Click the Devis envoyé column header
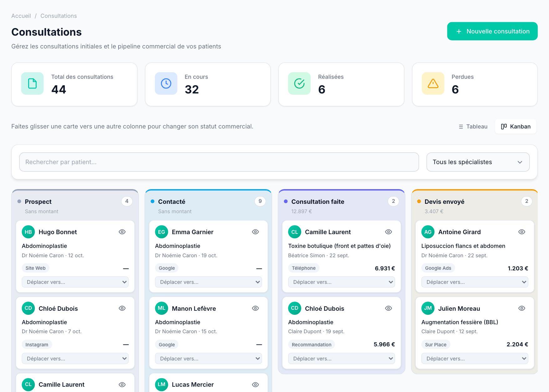549x392 pixels. pos(444,202)
